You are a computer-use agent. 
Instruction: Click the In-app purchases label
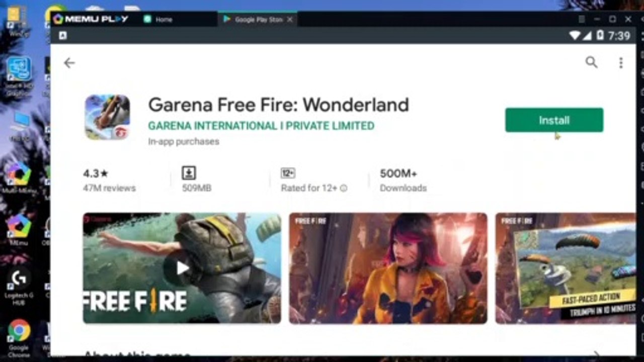pos(184,142)
